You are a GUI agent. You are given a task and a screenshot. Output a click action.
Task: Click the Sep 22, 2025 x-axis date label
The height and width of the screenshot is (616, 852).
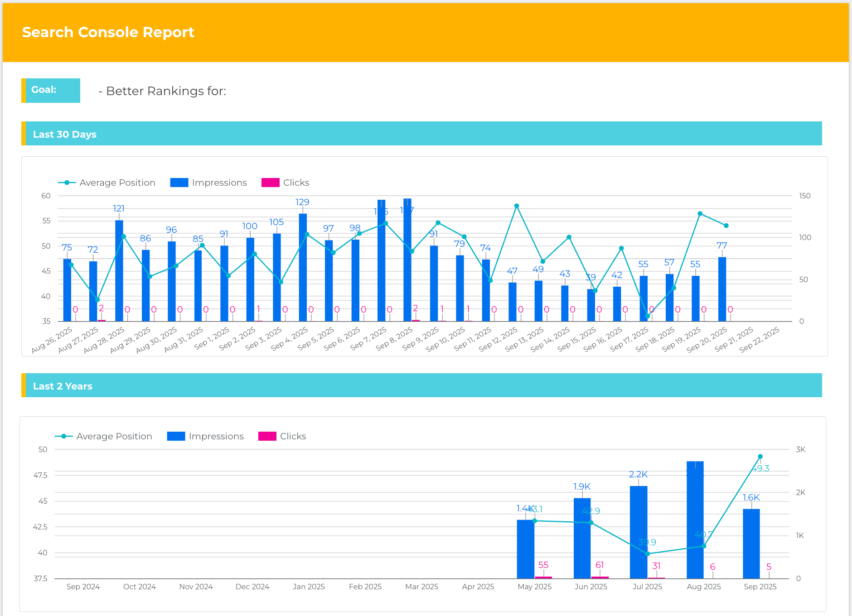760,340
